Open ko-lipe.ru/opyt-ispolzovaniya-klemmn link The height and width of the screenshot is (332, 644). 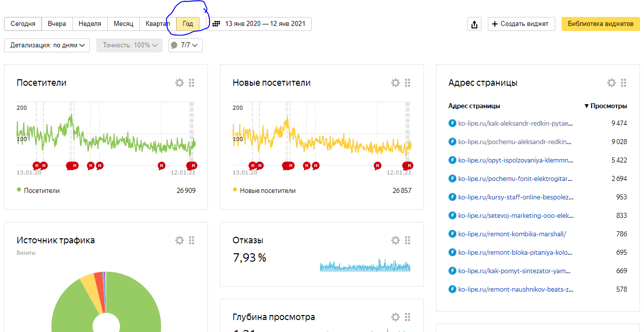click(516, 160)
